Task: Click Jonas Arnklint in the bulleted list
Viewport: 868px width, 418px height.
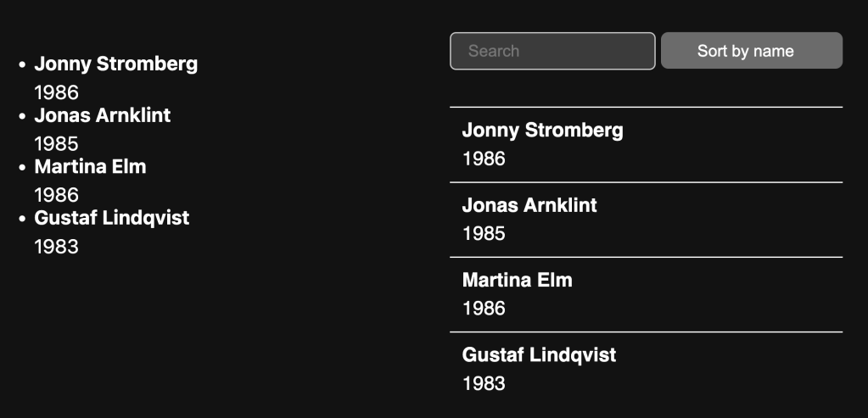Action: coord(102,115)
